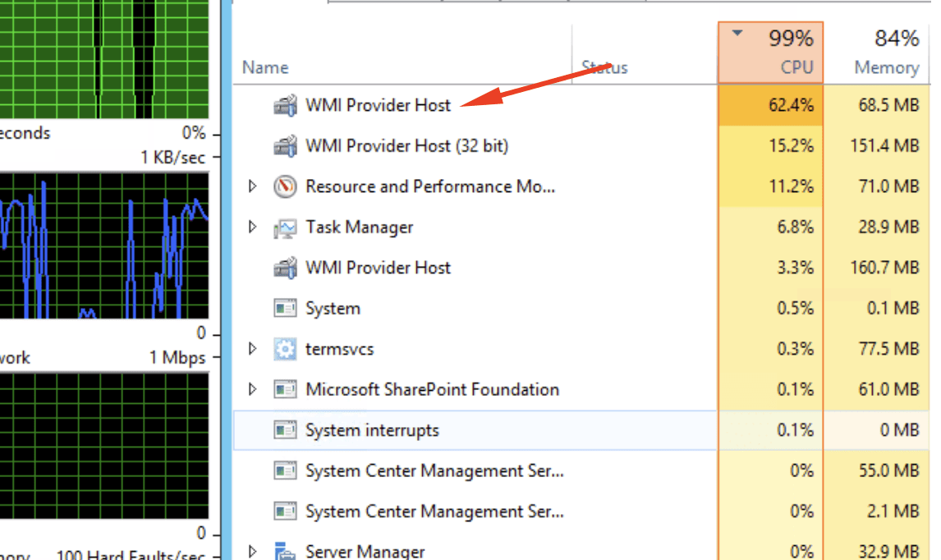The image size is (941, 560).
Task: Click the 15.2% CPU value cell
Action: pos(770,146)
